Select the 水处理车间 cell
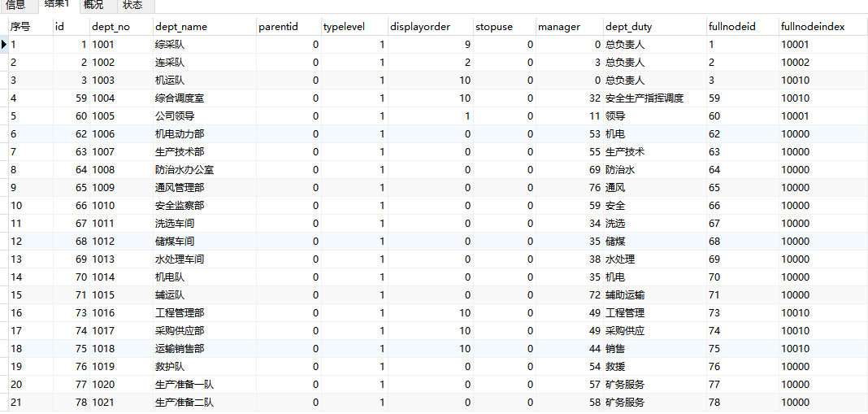This screenshot has width=868, height=414. tap(205, 259)
